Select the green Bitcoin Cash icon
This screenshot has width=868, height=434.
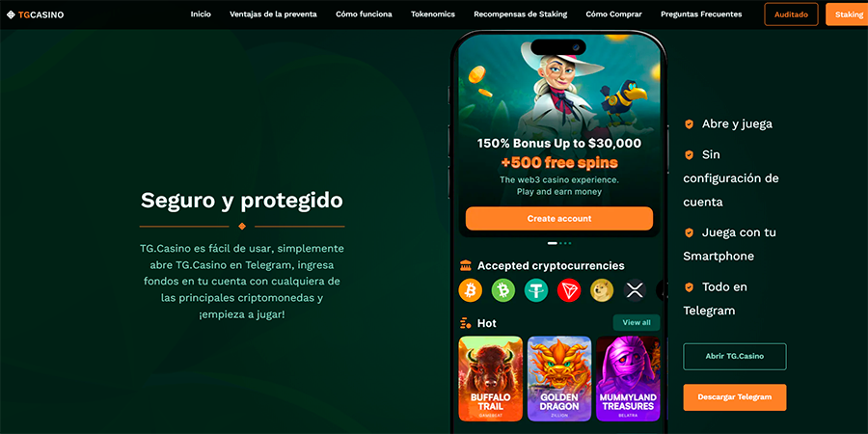pyautogui.click(x=503, y=290)
